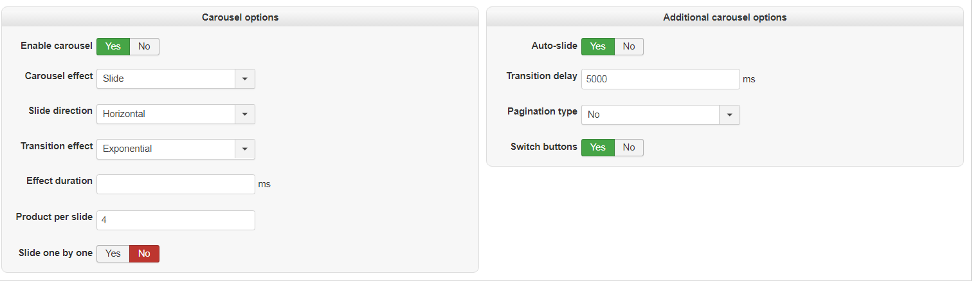980x294 pixels.
Task: Expand the Pagination type dropdown arrow
Action: (x=730, y=115)
